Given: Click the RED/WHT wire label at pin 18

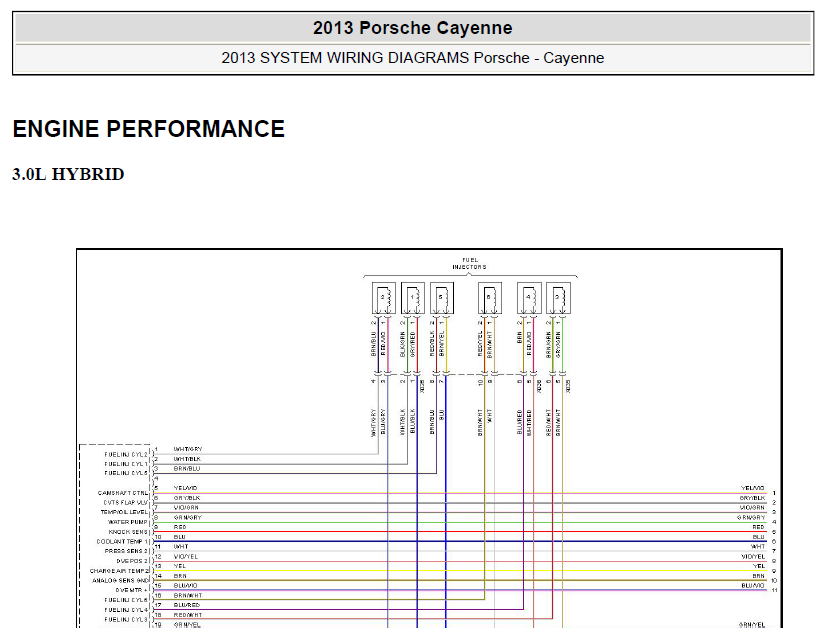Looking at the screenshot, I should click(188, 615).
